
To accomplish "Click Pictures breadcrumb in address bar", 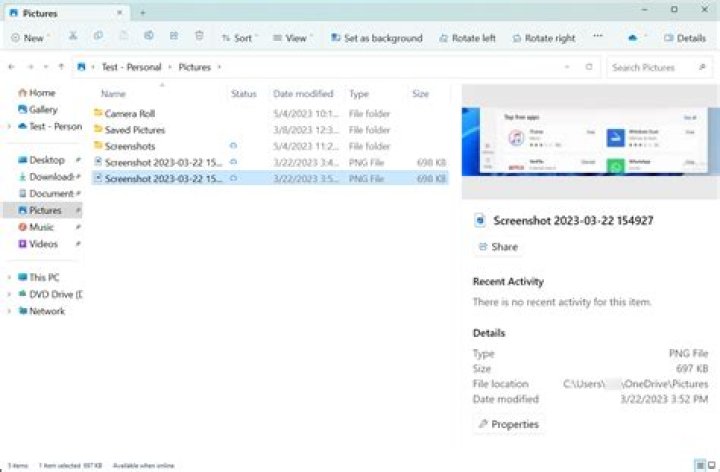I will pos(195,67).
